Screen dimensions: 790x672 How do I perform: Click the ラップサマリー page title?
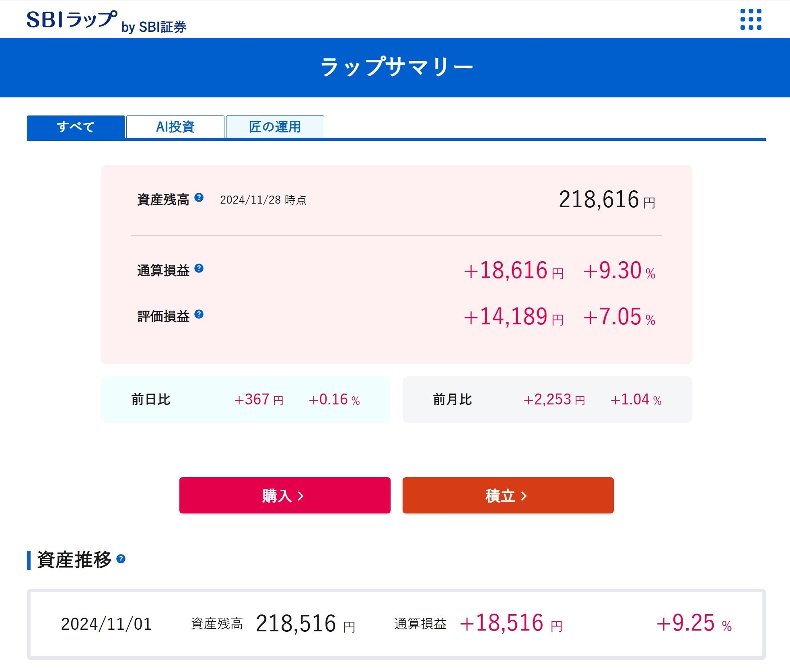[x=396, y=67]
